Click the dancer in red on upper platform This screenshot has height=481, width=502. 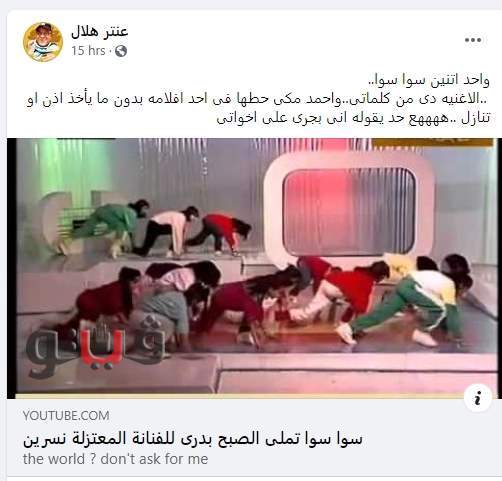(x=222, y=233)
